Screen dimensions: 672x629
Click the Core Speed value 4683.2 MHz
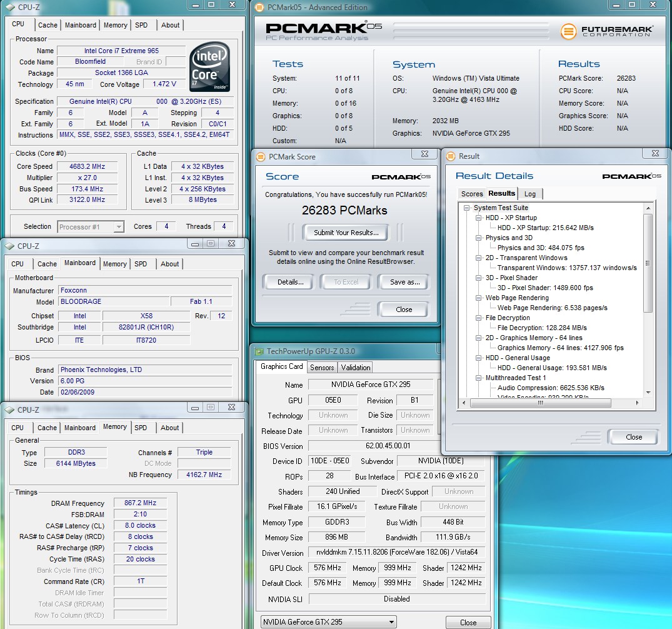tap(87, 166)
